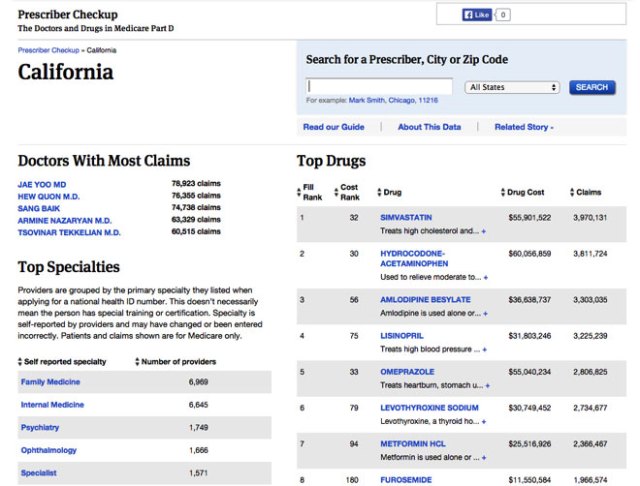Image resolution: width=640 pixels, height=486 pixels.
Task: Expand the Omeprazole description
Action: pyautogui.click(x=486, y=384)
